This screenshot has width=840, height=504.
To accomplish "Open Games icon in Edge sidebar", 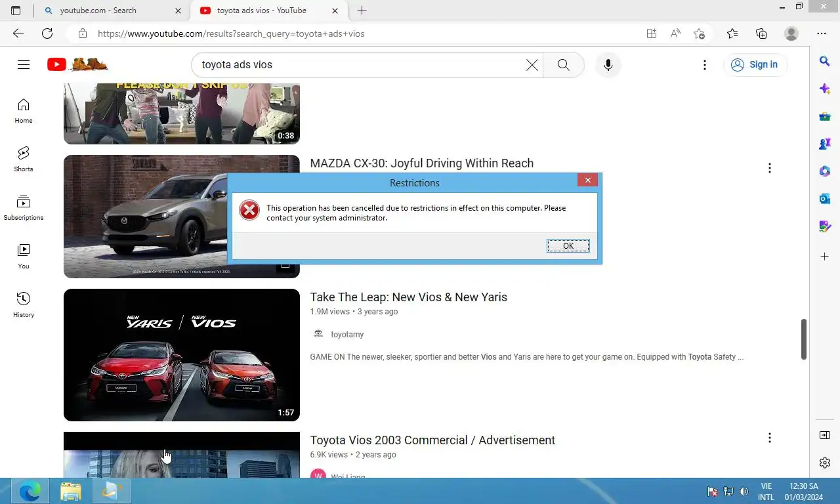I will click(x=825, y=144).
